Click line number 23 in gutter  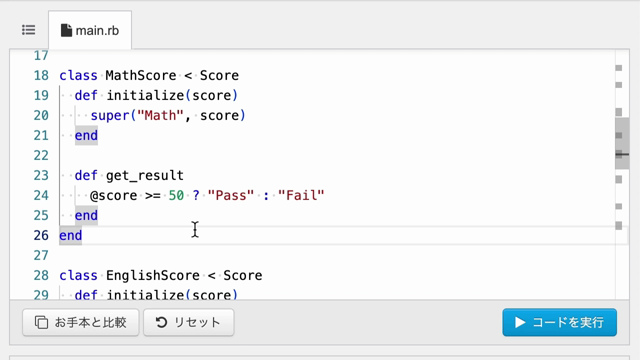click(41, 176)
